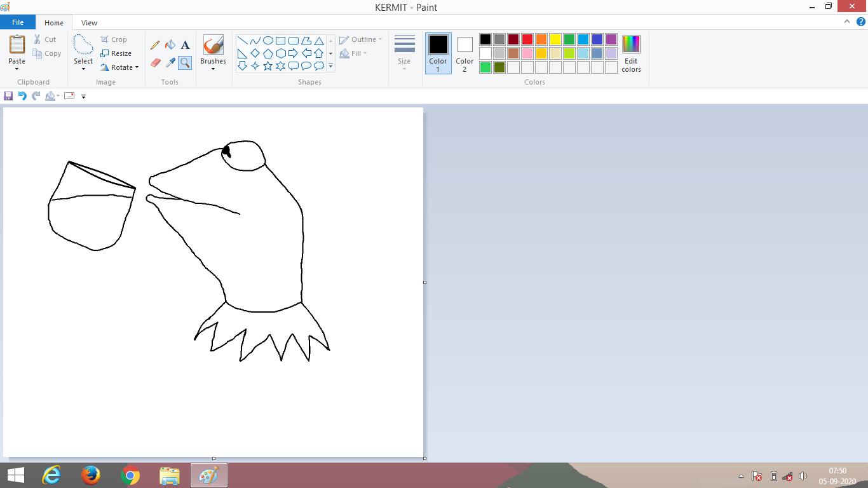Select the Fill with color bucket tool
868x488 pixels.
170,45
